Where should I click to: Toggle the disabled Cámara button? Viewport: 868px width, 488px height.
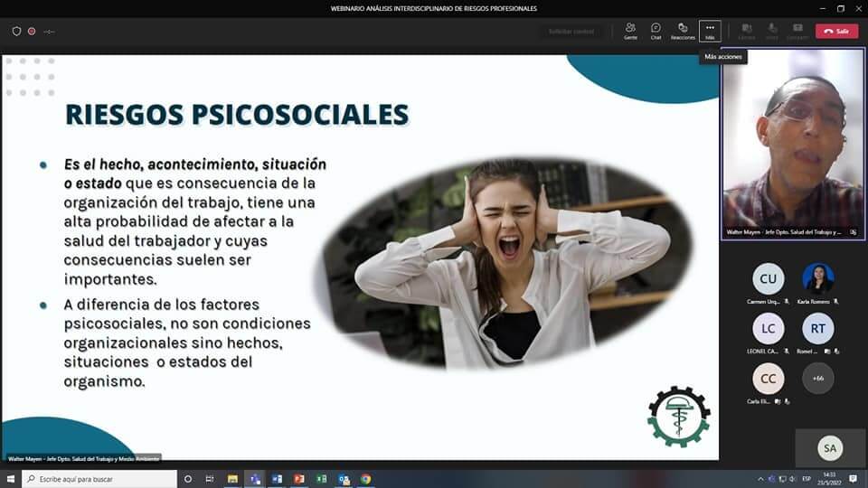coord(746,31)
